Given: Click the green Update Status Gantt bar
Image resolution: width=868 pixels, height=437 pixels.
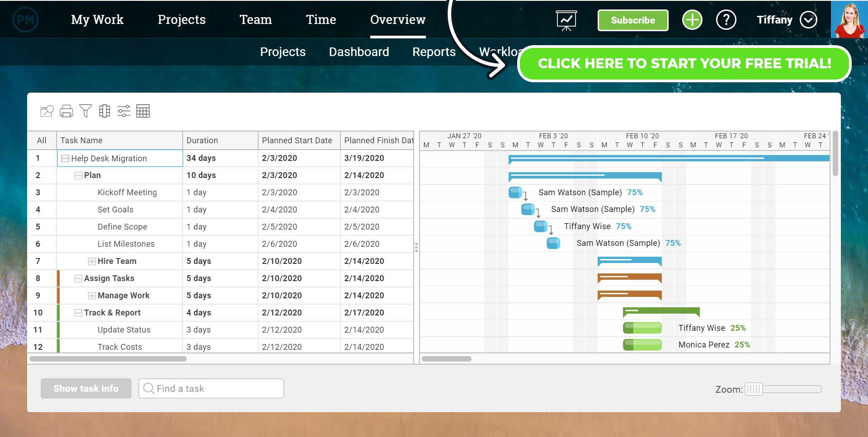Looking at the screenshot, I should (x=642, y=328).
